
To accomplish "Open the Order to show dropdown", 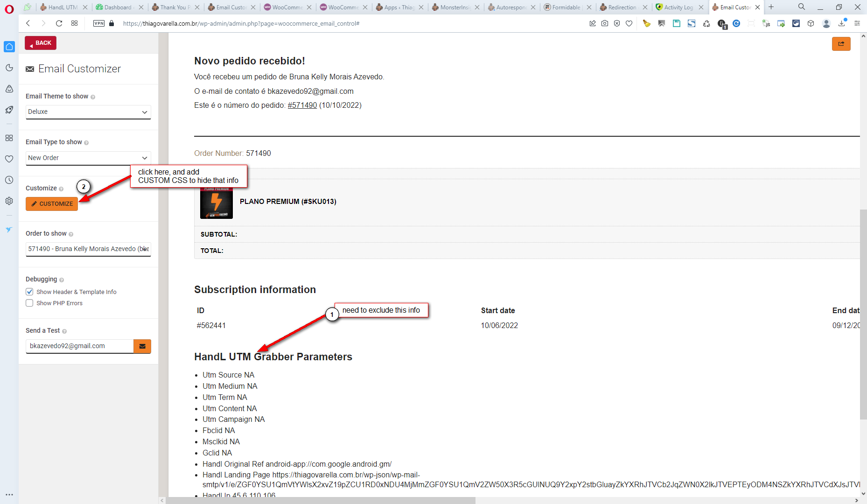I will pyautogui.click(x=88, y=249).
